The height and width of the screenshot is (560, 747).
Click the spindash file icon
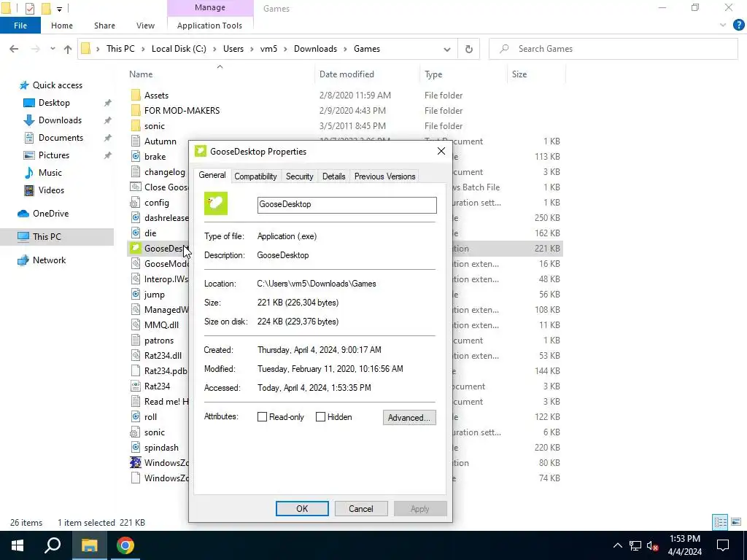pos(136,447)
